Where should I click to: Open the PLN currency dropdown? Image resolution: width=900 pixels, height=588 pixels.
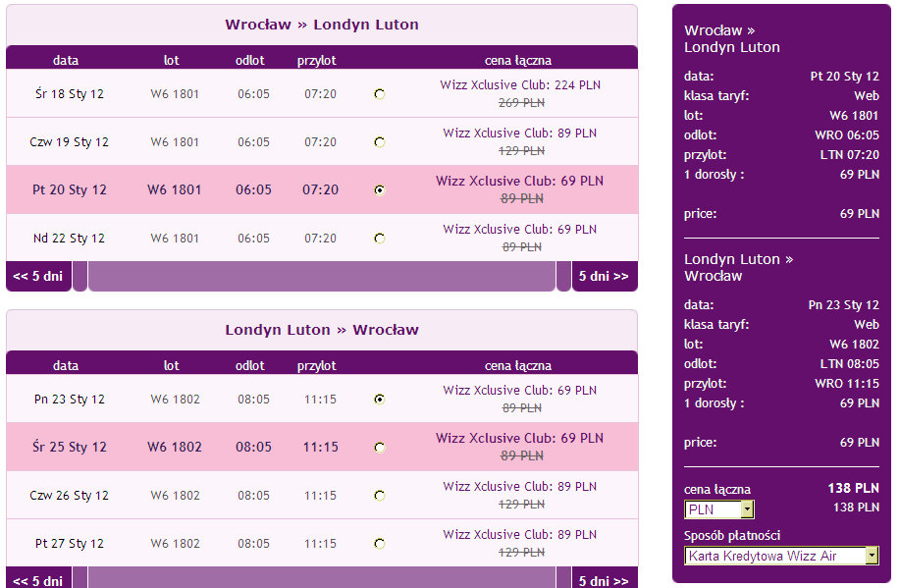pyautogui.click(x=719, y=509)
